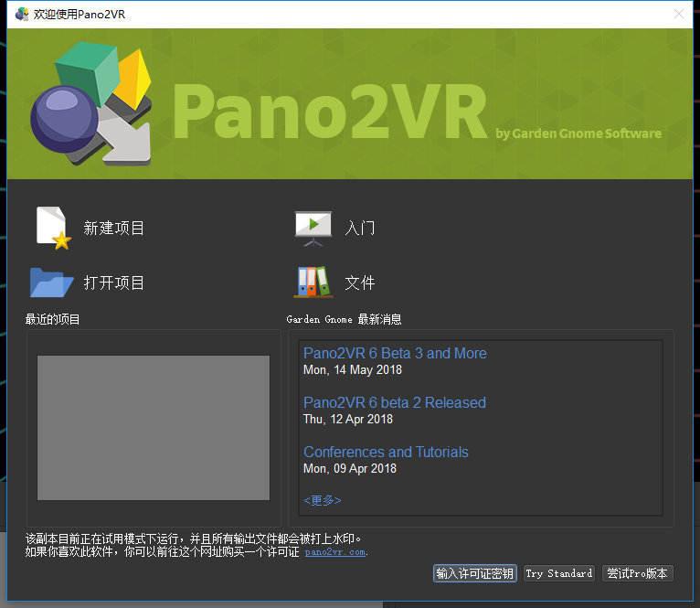This screenshot has width=700, height=608.
Task: Click the Try Standard button
Action: pos(559,573)
